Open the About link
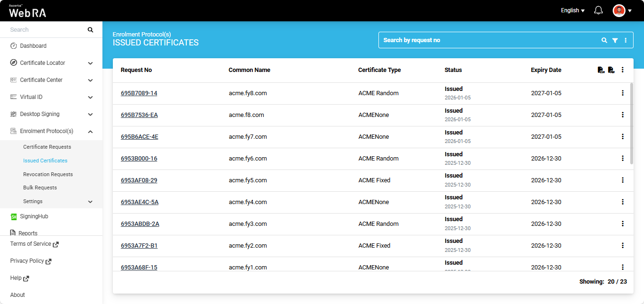This screenshot has width=644, height=304. click(18, 295)
